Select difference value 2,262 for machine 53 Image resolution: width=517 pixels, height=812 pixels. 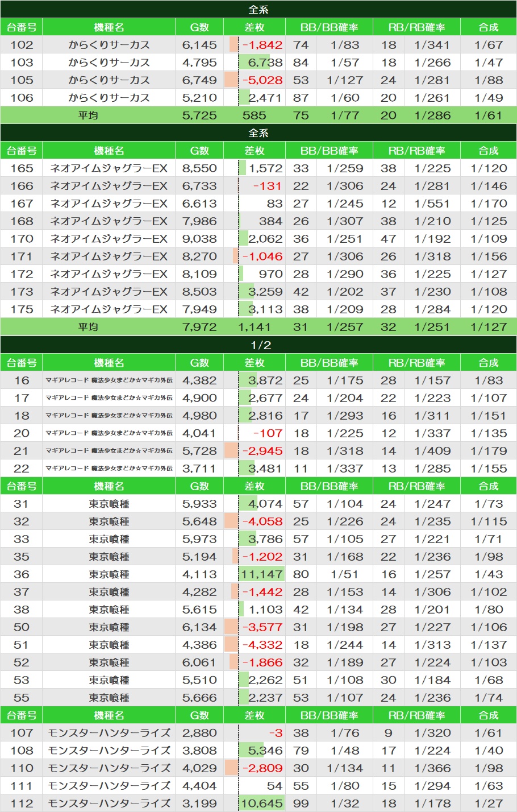point(265,680)
